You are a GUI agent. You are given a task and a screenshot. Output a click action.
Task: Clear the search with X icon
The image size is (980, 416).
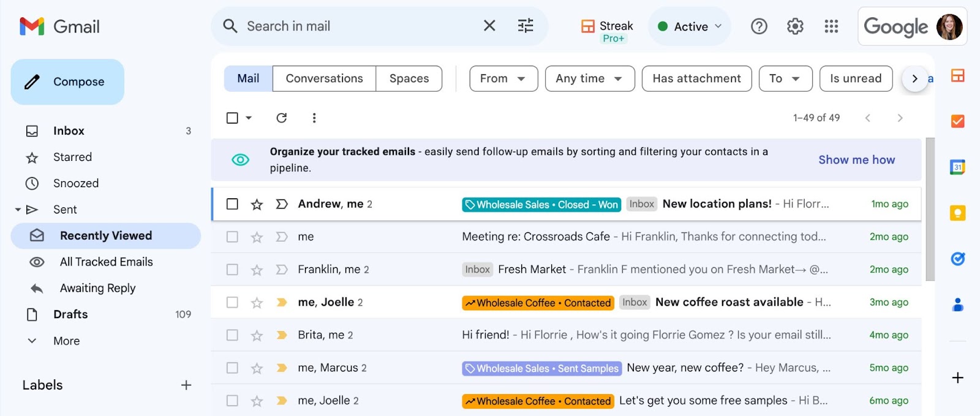coord(489,26)
